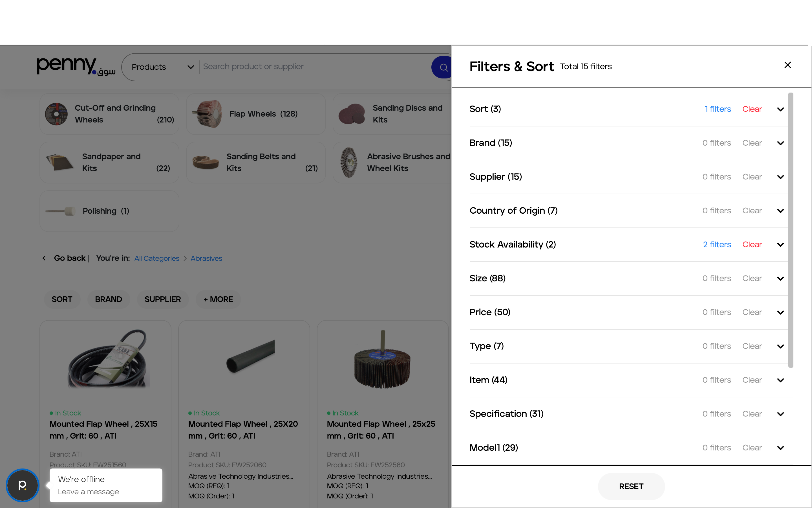Expand the Item filter section

pos(780,380)
